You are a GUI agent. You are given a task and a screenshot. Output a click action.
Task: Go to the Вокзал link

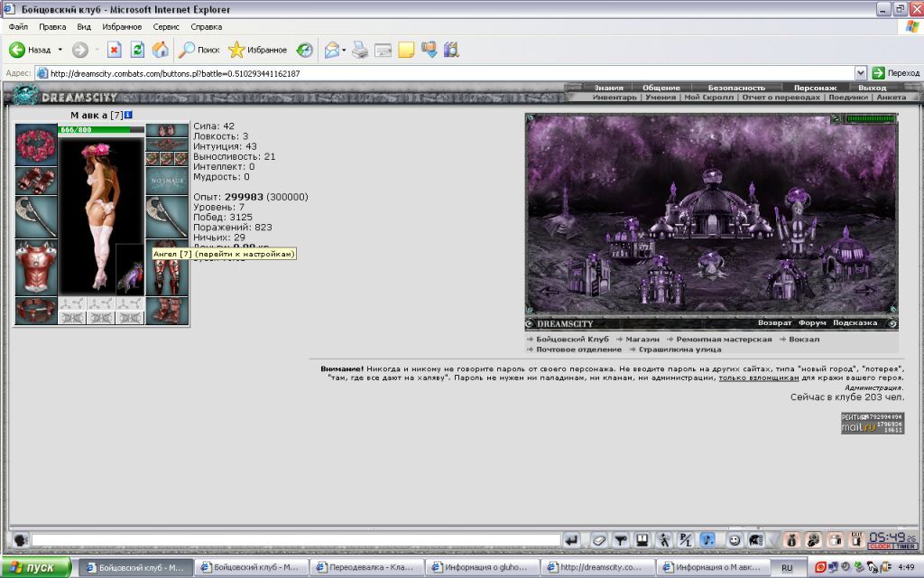click(804, 340)
